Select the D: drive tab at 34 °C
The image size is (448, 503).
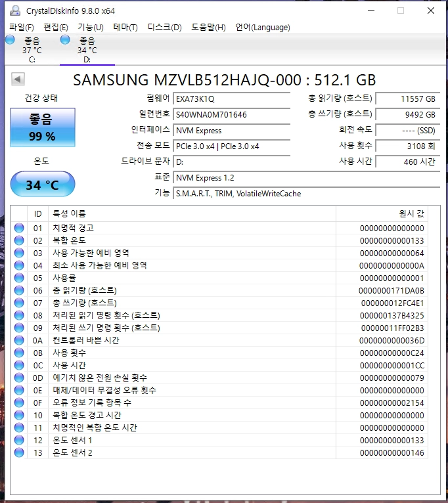[87, 49]
